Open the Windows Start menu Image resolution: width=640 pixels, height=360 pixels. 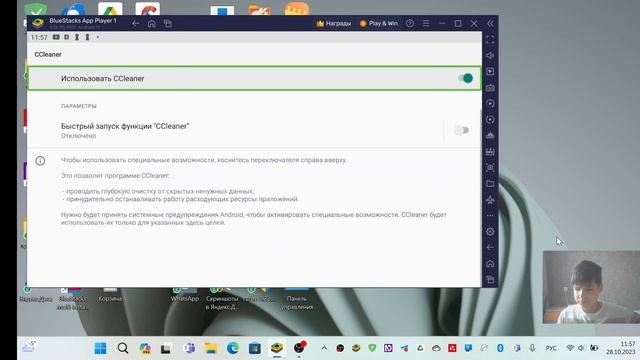(x=100, y=348)
